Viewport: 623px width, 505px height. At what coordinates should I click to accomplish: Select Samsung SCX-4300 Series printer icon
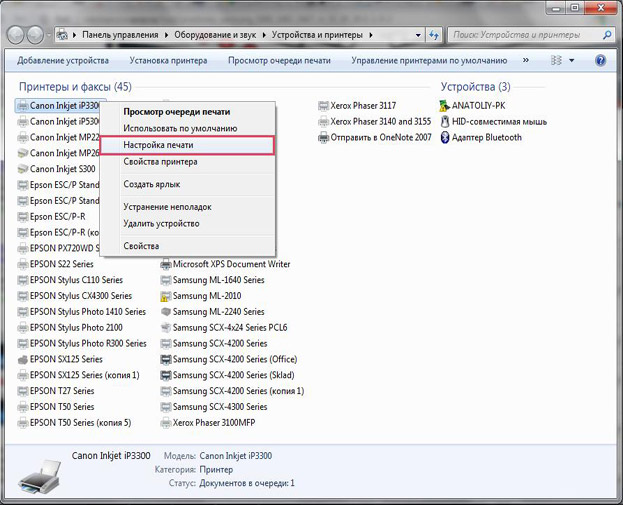coord(166,407)
